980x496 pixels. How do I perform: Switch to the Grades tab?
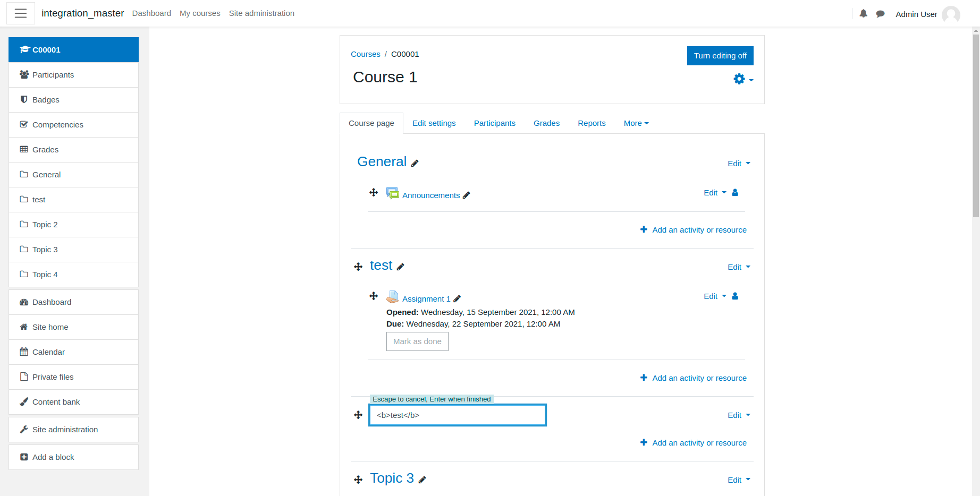click(546, 123)
